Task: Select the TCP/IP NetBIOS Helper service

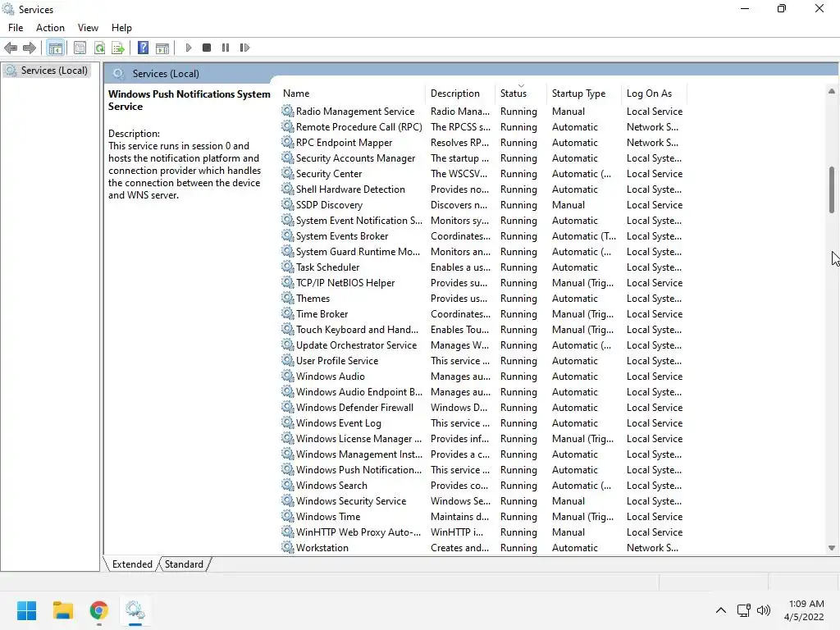Action: click(482, 283)
